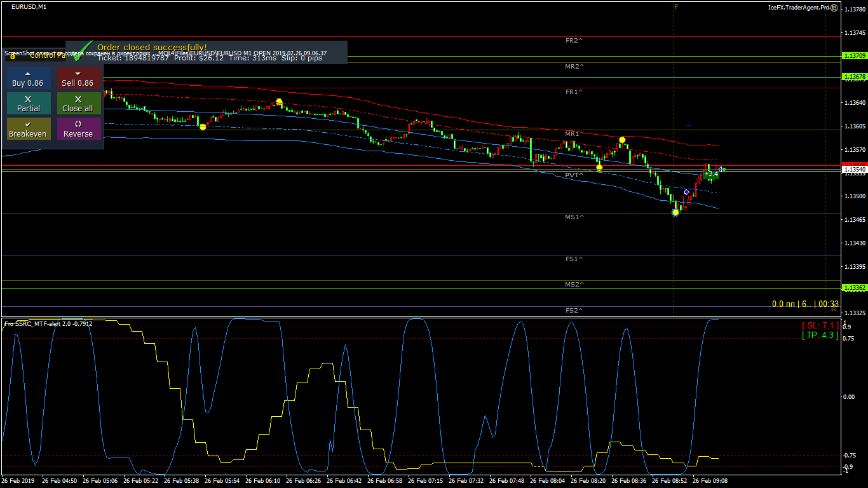Click the FS1^ support level label
The image size is (868, 488).
[x=574, y=259]
